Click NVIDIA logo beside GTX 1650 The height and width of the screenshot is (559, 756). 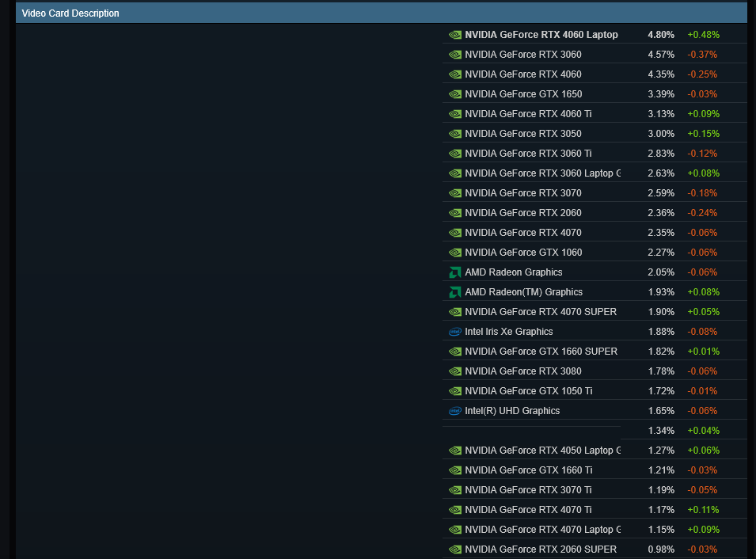click(455, 94)
